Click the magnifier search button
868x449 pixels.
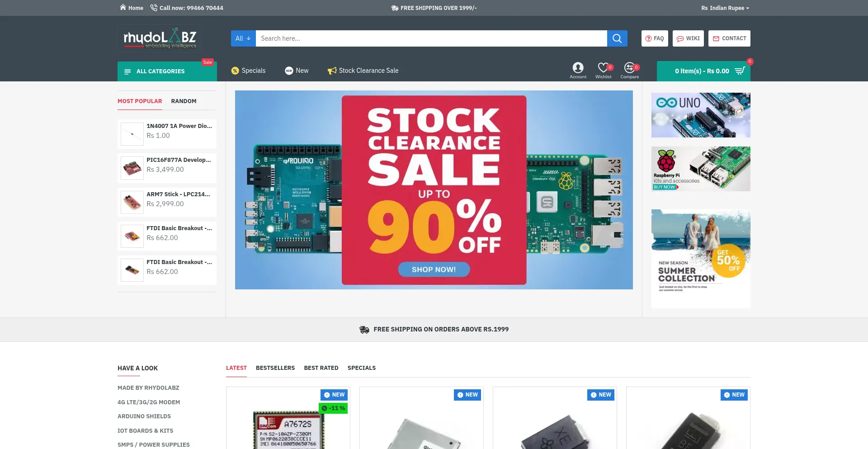tap(617, 38)
